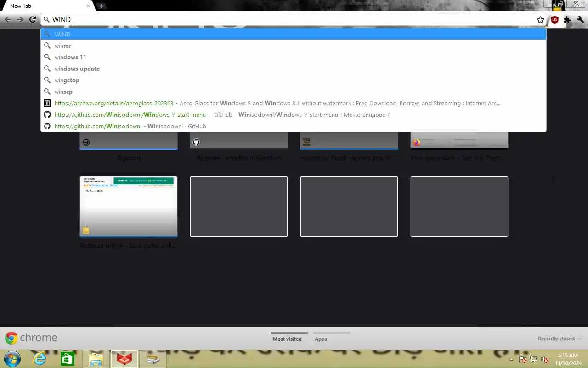Screen dimensions: 588x368
Task: Open the Notepad online thumbnail
Action: tap(129, 207)
